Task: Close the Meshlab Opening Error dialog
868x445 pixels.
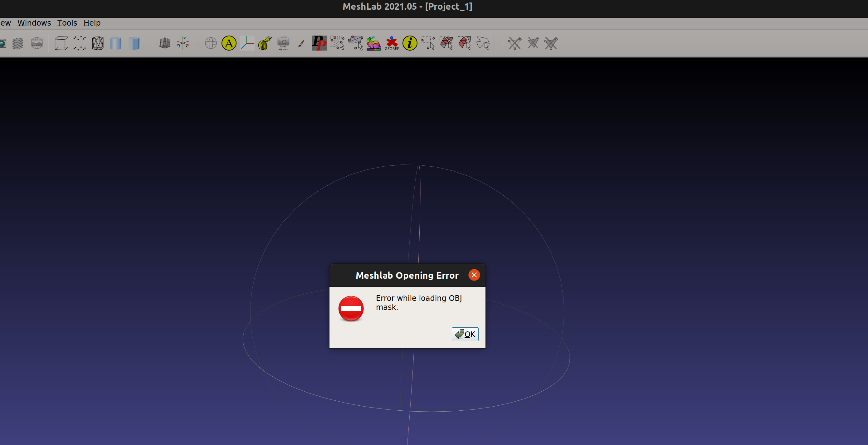Action: click(x=474, y=275)
